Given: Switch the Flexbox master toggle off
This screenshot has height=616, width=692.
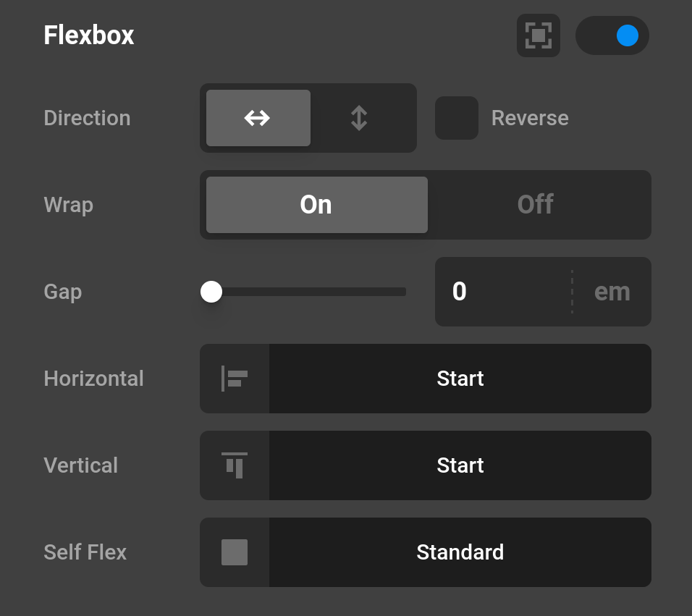Looking at the screenshot, I should point(612,34).
